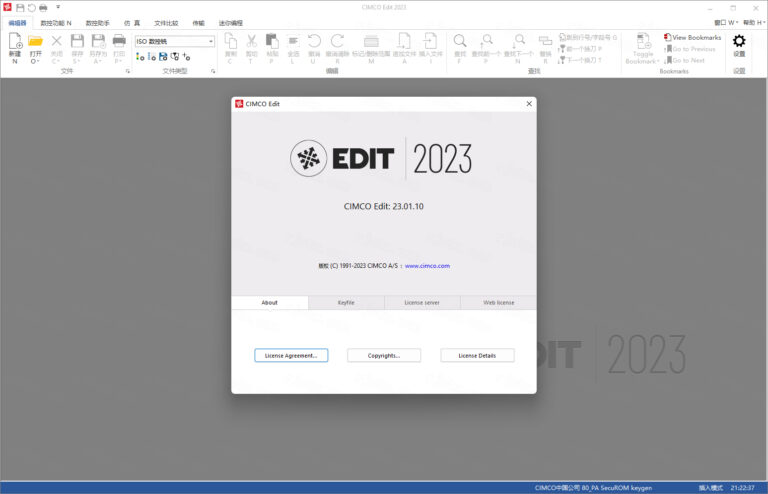Switch to the License server tab
768x494 pixels.
click(x=422, y=303)
